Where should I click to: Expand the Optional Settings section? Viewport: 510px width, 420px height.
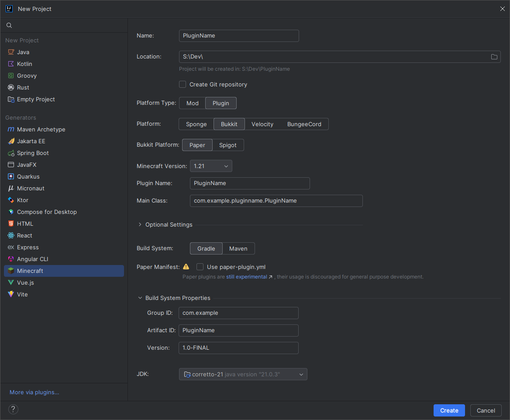coord(140,224)
